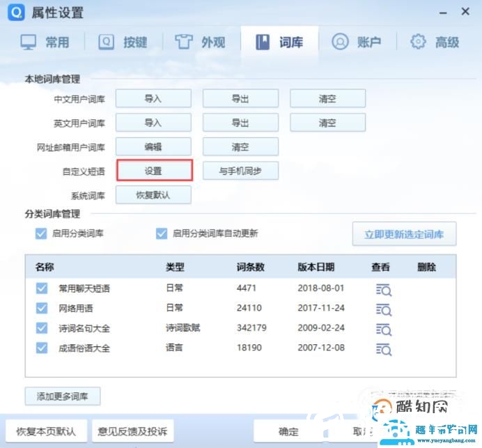
Task: Click 添加更多词库 button
Action: 63,396
